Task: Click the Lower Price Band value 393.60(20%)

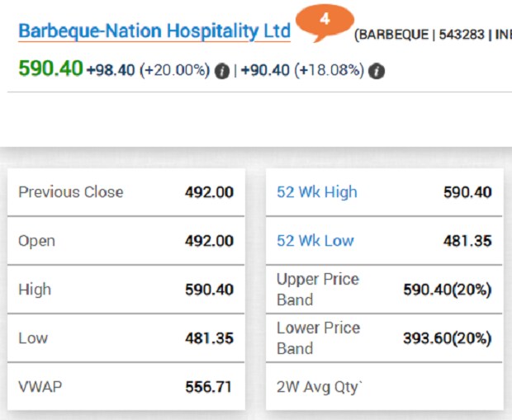Action: click(448, 338)
